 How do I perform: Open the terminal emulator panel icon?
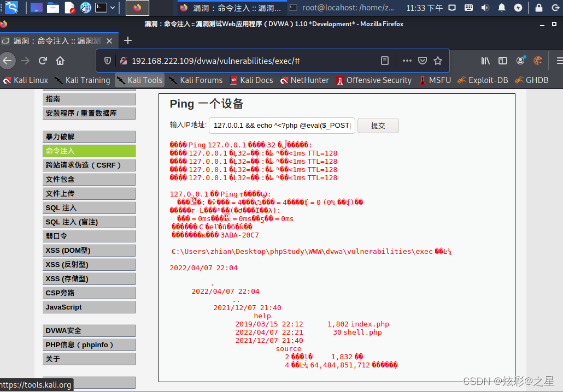[x=101, y=8]
